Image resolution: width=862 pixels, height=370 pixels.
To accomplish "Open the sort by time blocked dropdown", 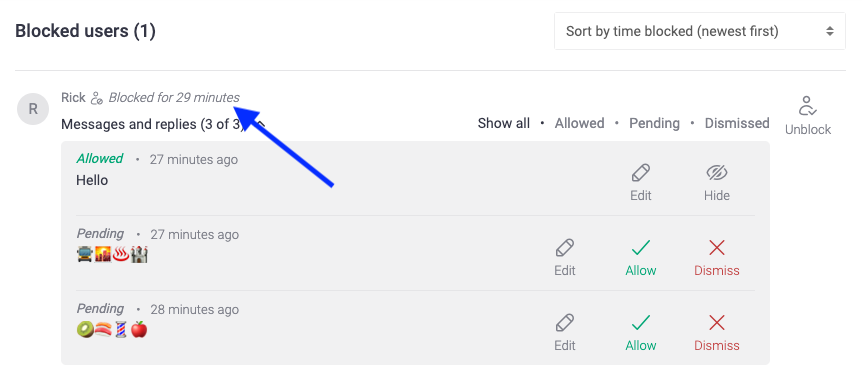I will 699,31.
